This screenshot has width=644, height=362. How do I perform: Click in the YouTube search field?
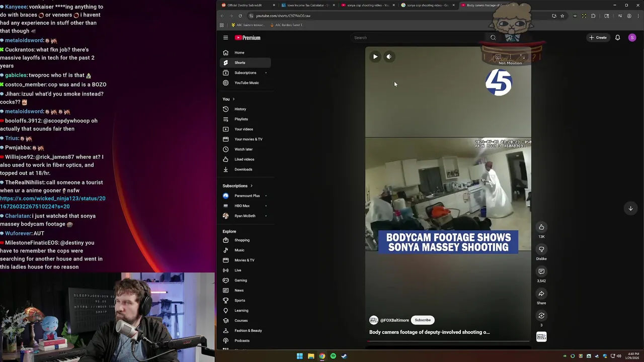click(418, 38)
